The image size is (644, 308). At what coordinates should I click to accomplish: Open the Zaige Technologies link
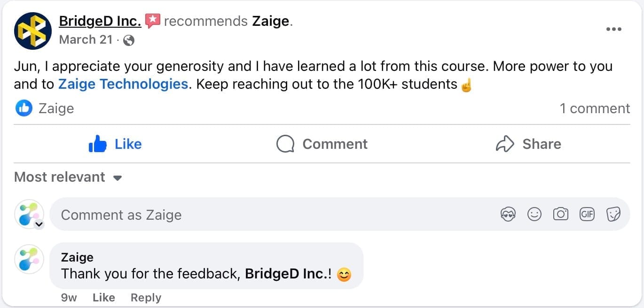point(123,84)
